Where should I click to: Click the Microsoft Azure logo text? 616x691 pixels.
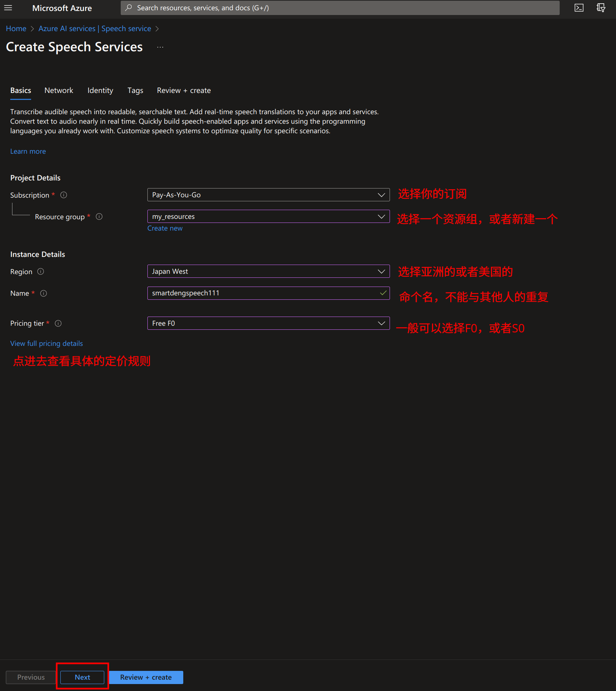click(x=62, y=8)
